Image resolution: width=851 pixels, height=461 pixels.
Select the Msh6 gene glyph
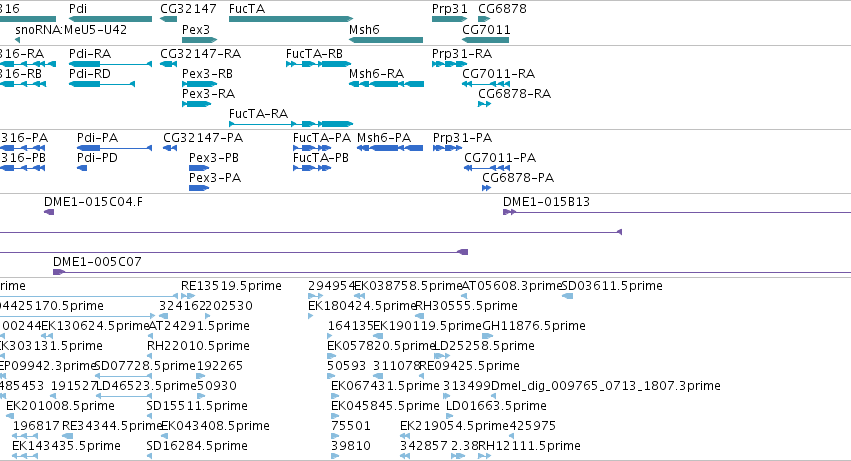[386, 40]
